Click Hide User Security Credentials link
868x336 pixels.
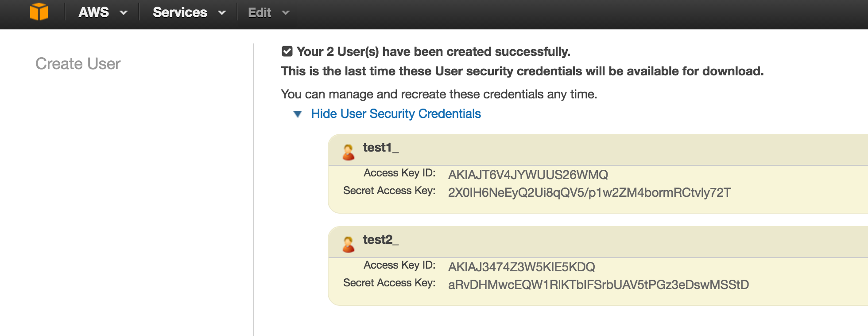[x=396, y=114]
